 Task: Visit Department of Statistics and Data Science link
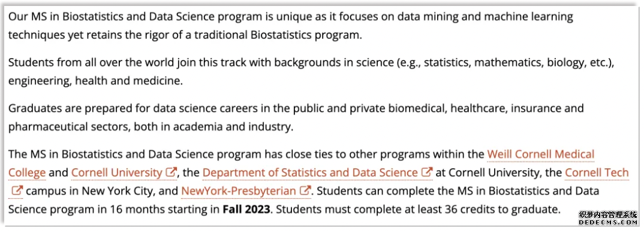310,172
